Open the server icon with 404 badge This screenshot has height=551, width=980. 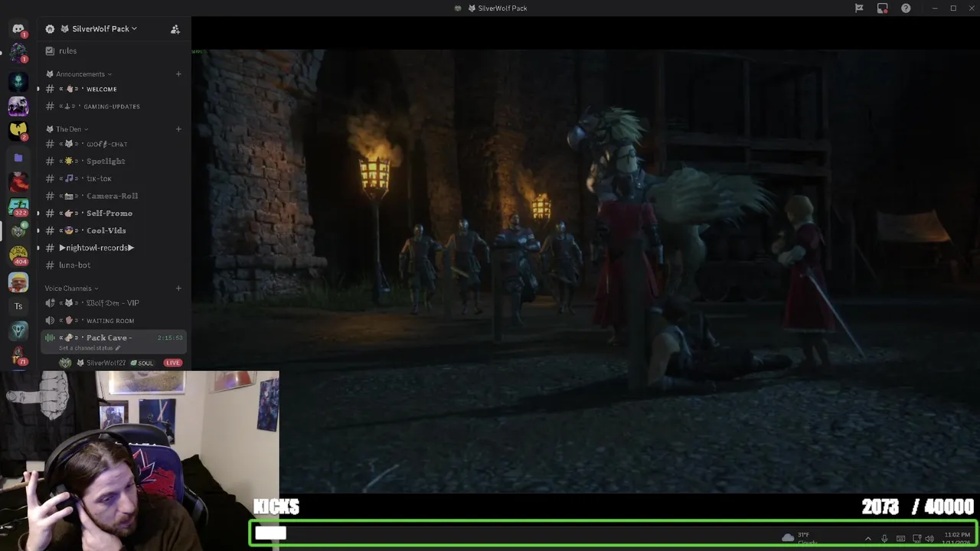click(x=18, y=256)
